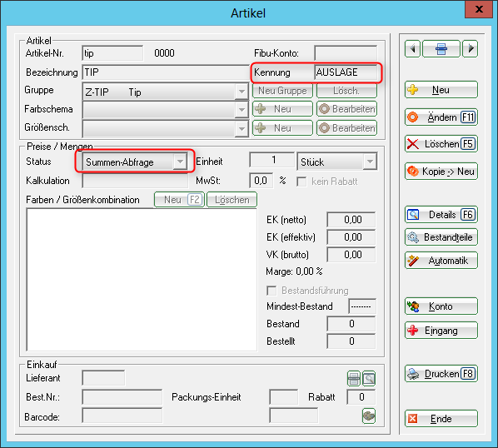498x448 pixels.
Task: Click the Ende button to exit
Action: click(441, 419)
